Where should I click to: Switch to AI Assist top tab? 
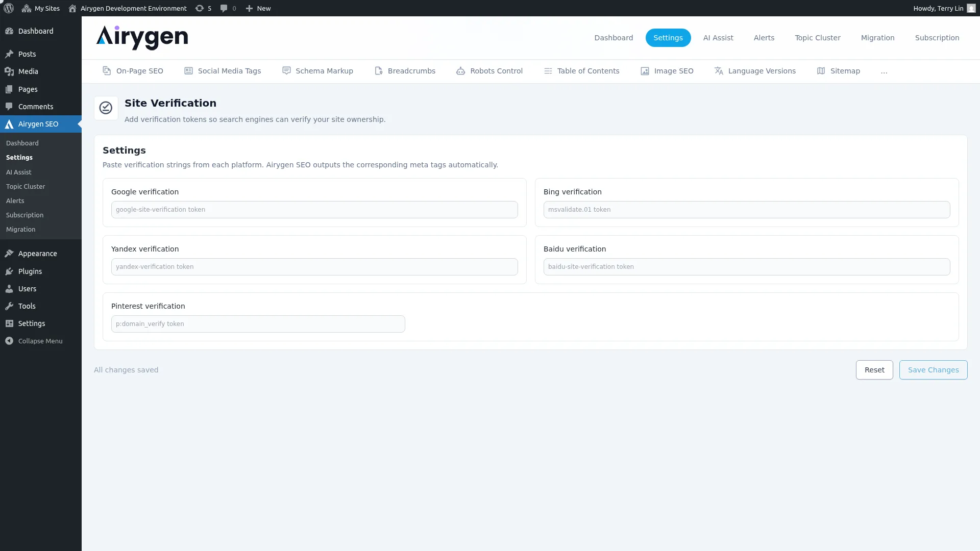pos(718,38)
